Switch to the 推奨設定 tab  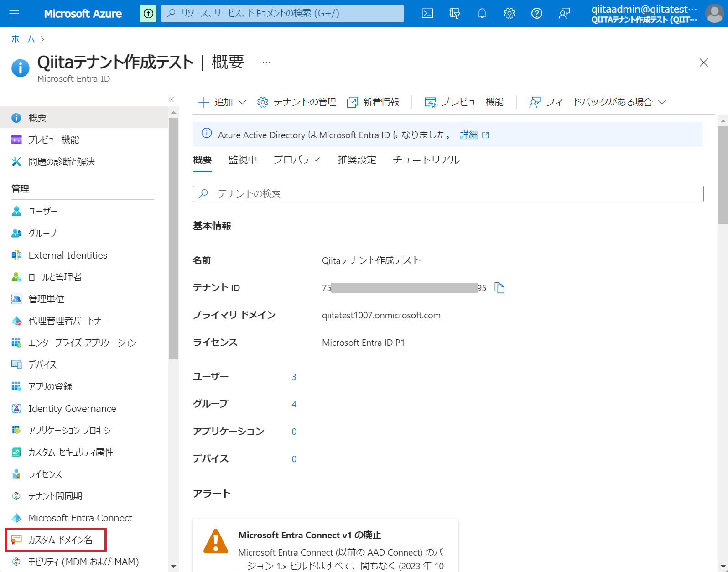[x=357, y=160]
